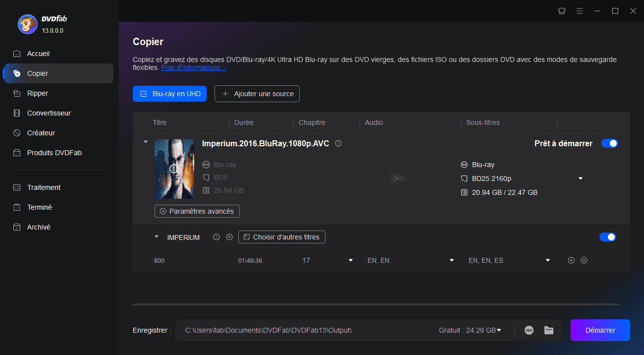
Task: Open the BD25 2160p output dropdown
Action: tap(581, 178)
